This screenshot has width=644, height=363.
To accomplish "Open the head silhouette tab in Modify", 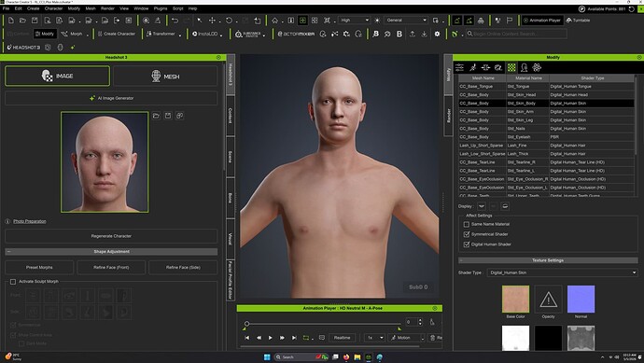I will pos(525,67).
